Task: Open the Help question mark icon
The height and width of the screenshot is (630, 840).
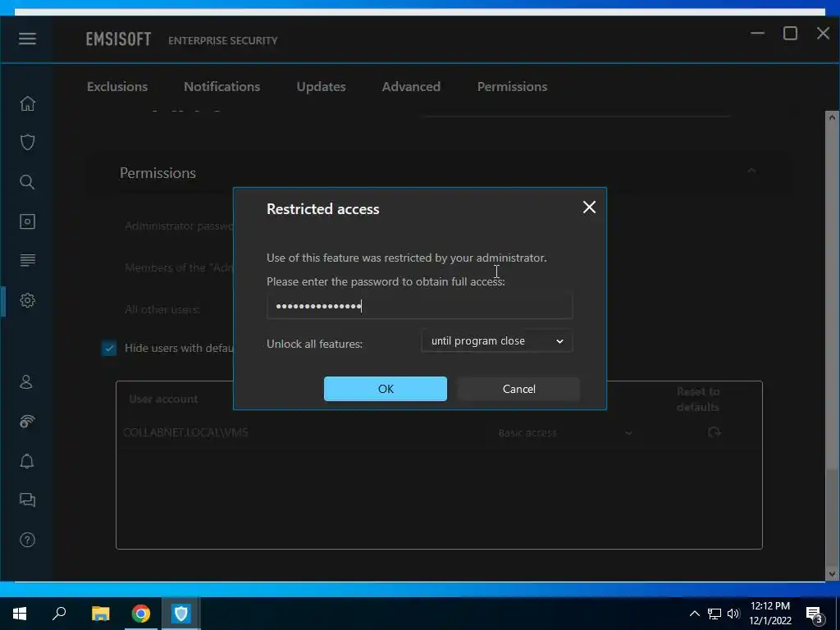Action: point(27,540)
